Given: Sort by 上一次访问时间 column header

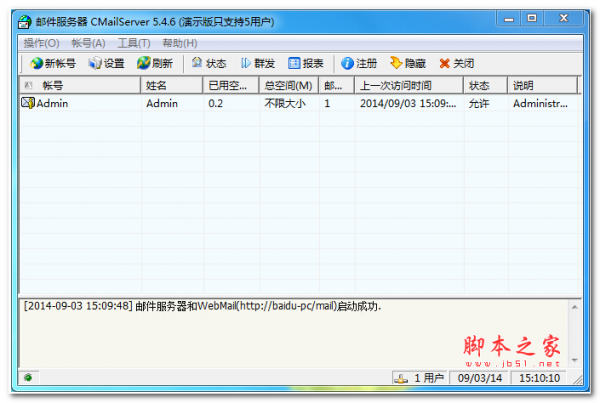Looking at the screenshot, I should pyautogui.click(x=409, y=85).
